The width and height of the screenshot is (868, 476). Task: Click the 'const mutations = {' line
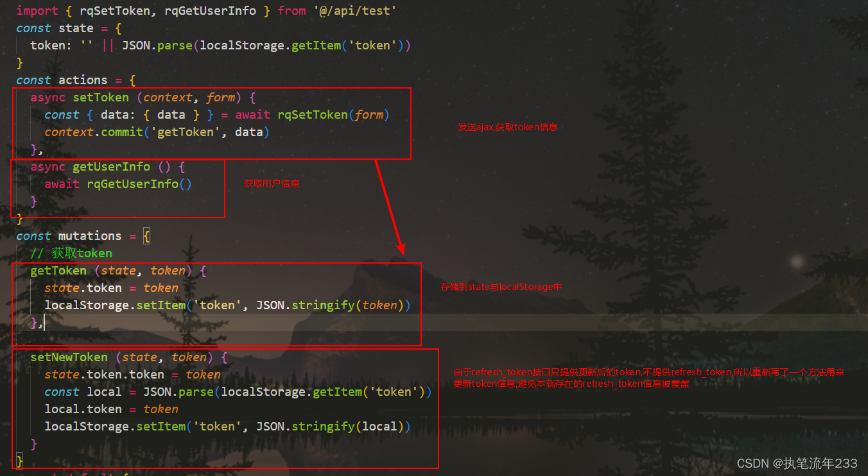click(x=83, y=236)
